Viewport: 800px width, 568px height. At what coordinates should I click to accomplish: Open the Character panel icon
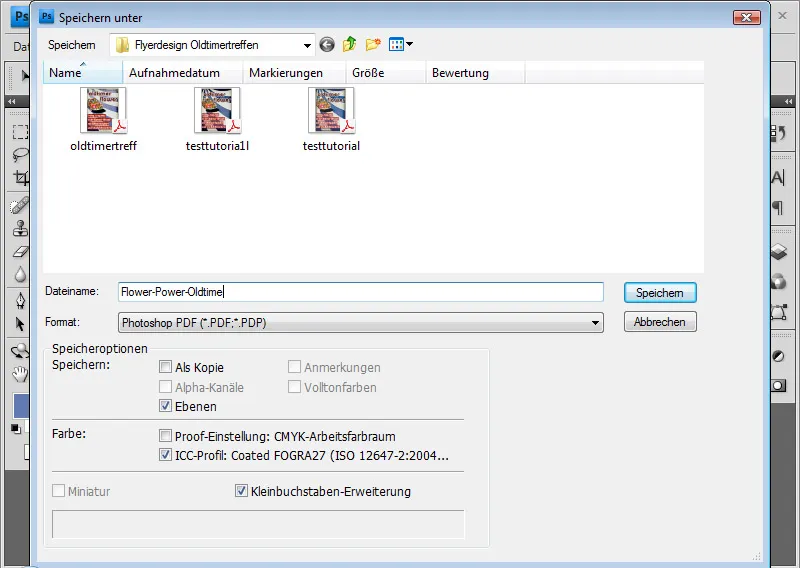778,178
